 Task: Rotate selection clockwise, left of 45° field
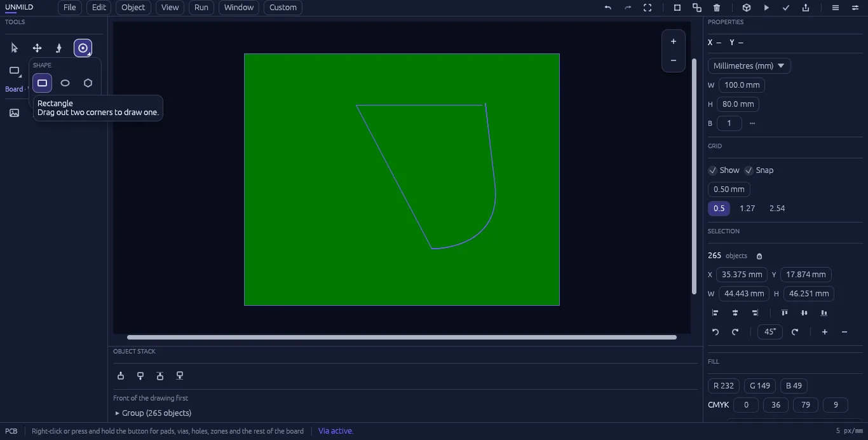coord(735,332)
